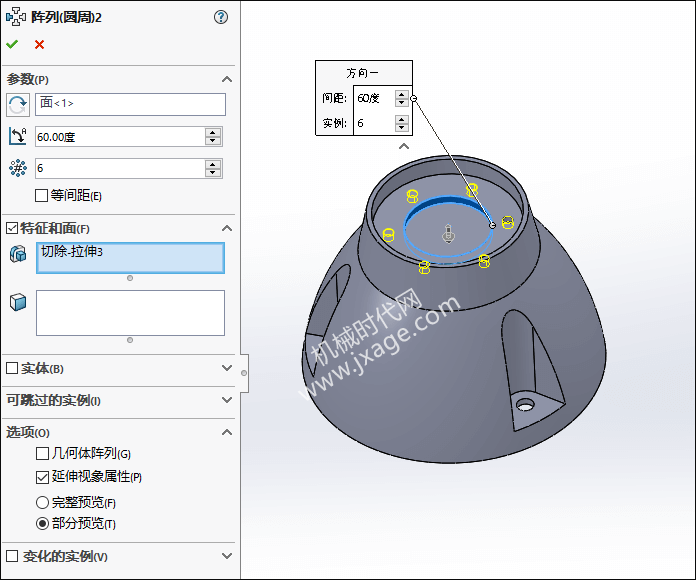Click the instance count icon
The height and width of the screenshot is (580, 696).
coord(18,168)
